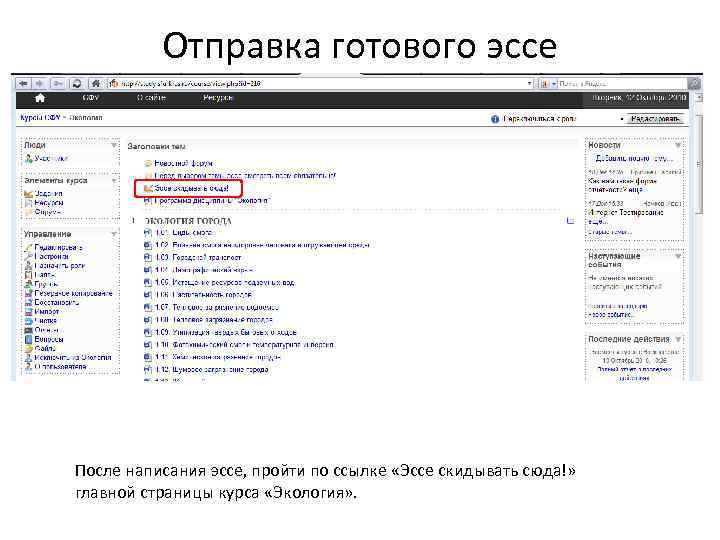Collapse the Новости block
Image resolution: width=720 pixels, height=540 pixels.
678,145
